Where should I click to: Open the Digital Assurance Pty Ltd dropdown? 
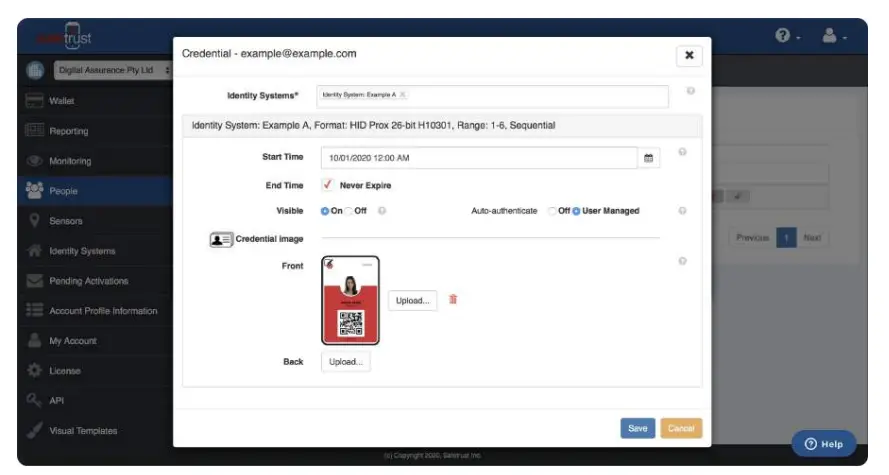(113, 70)
